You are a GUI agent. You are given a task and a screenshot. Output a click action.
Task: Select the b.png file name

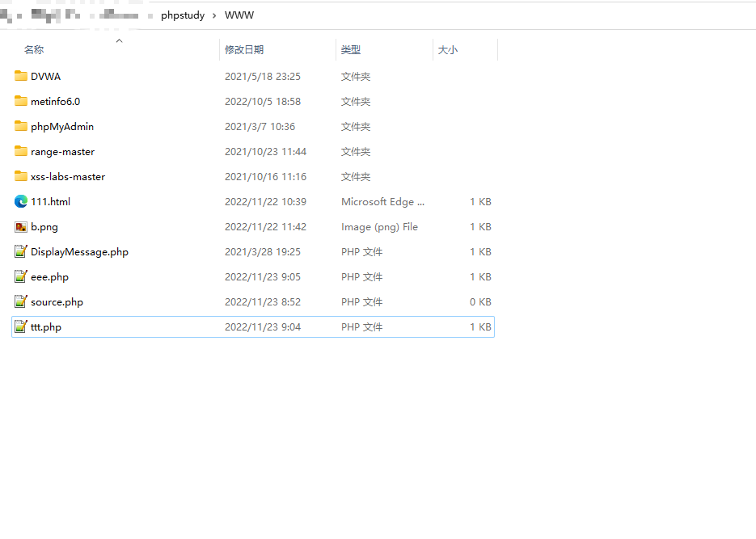click(44, 227)
